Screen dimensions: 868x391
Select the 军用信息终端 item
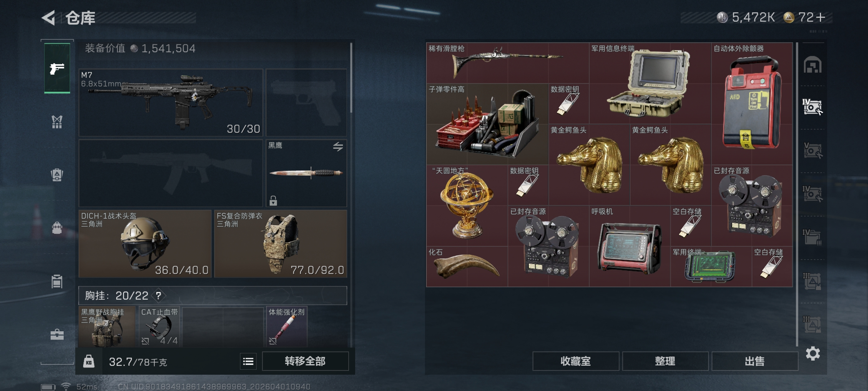(x=650, y=84)
